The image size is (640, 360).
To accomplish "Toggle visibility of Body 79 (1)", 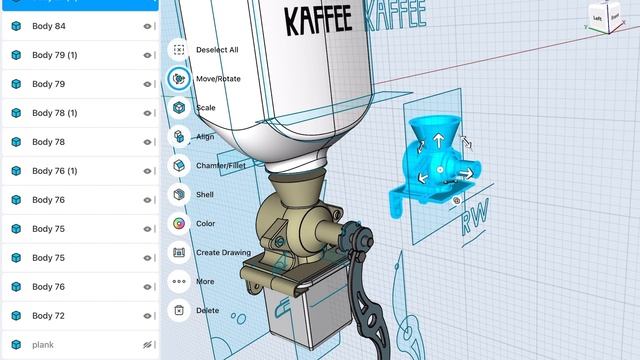I will pyautogui.click(x=147, y=55).
